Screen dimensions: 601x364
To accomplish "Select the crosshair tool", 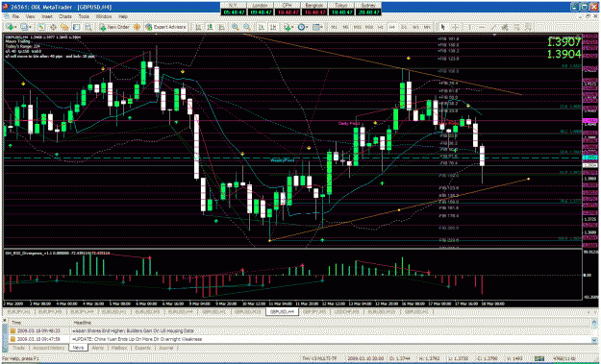I will pos(455,27).
